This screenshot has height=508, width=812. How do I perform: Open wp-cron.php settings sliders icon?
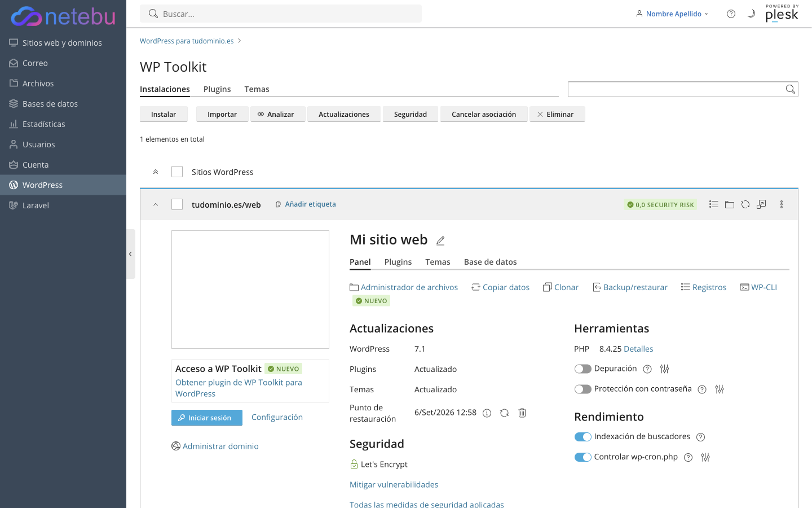tap(705, 457)
